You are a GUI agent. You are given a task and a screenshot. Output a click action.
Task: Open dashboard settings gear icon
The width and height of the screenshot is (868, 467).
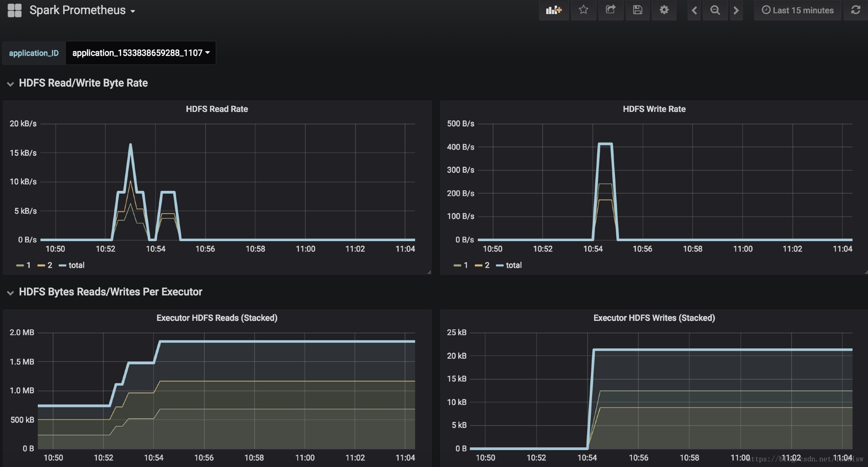664,10
